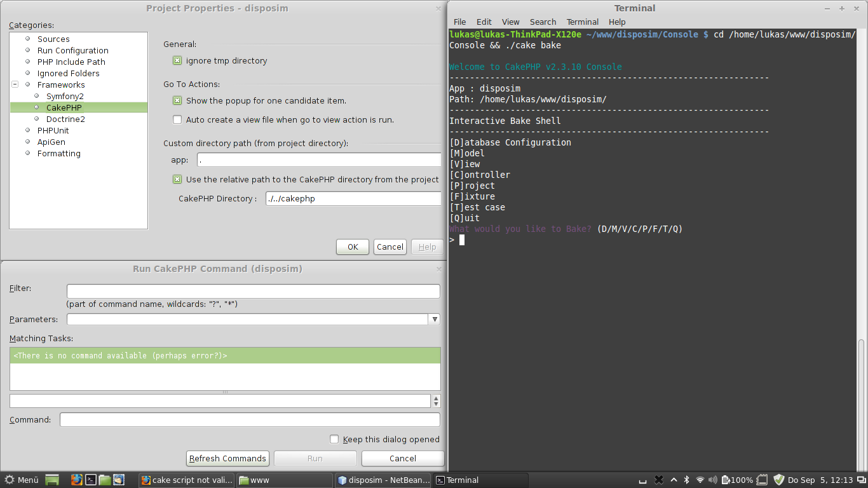The width and height of the screenshot is (868, 488).
Task: Click the Parameters combo box text field
Action: pyautogui.click(x=248, y=320)
